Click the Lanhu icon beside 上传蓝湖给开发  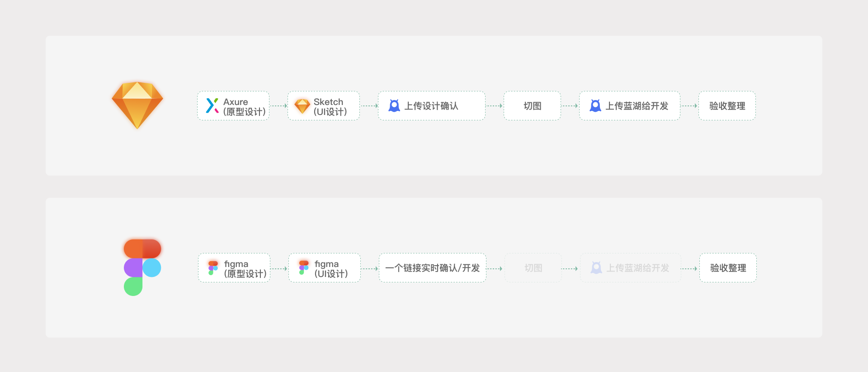595,106
